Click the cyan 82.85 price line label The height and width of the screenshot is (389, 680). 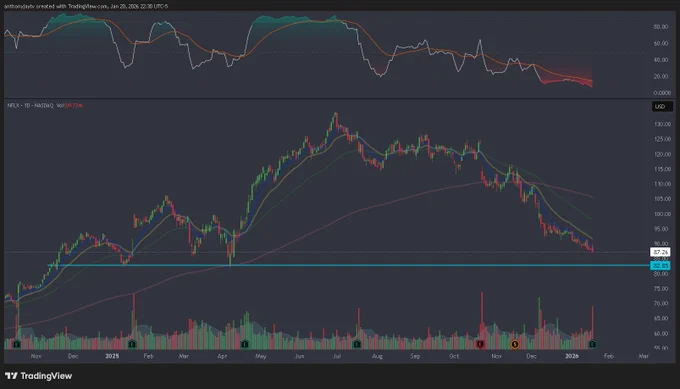point(660,265)
